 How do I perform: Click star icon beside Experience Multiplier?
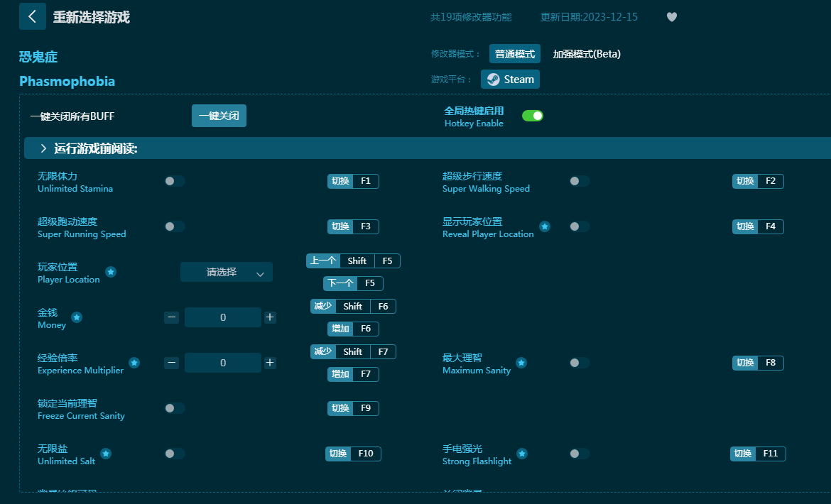click(x=134, y=363)
